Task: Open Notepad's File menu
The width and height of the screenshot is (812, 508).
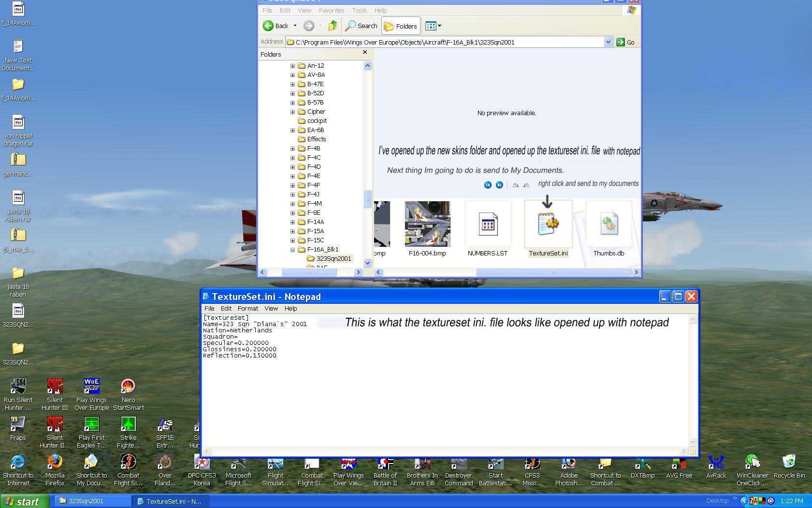Action: click(x=209, y=308)
